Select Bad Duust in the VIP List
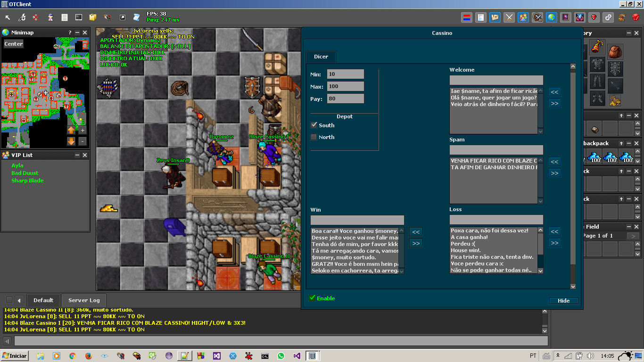The height and width of the screenshot is (362, 644). coord(25,173)
